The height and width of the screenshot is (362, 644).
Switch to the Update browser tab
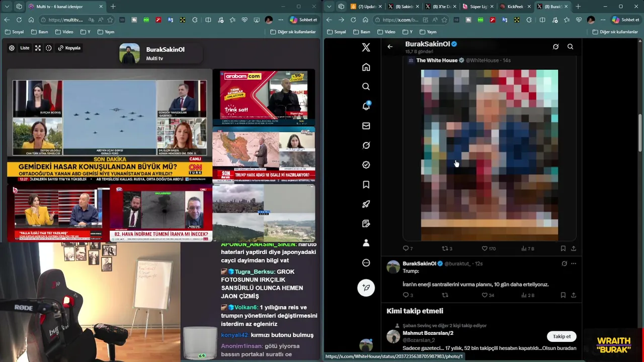365,7
